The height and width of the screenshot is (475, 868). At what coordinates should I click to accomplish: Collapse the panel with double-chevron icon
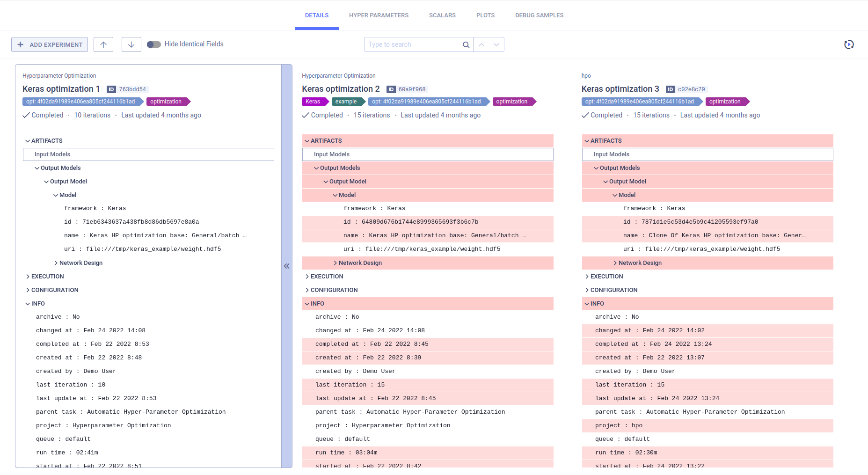click(287, 266)
